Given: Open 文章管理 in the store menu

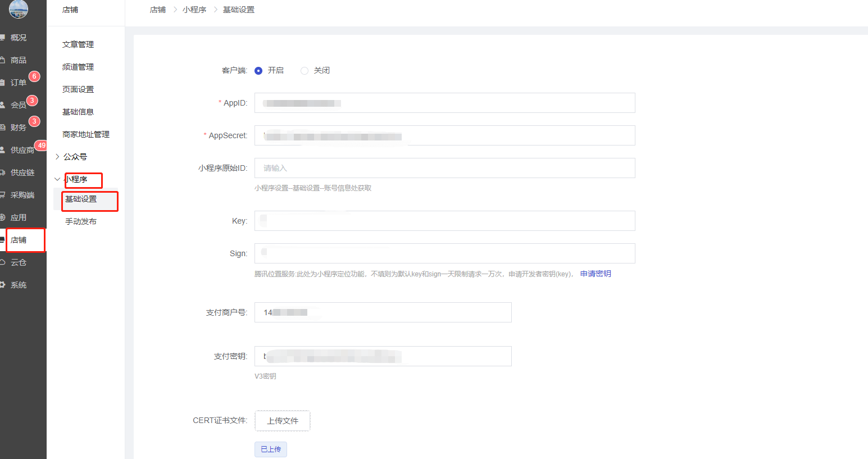Looking at the screenshot, I should point(78,44).
